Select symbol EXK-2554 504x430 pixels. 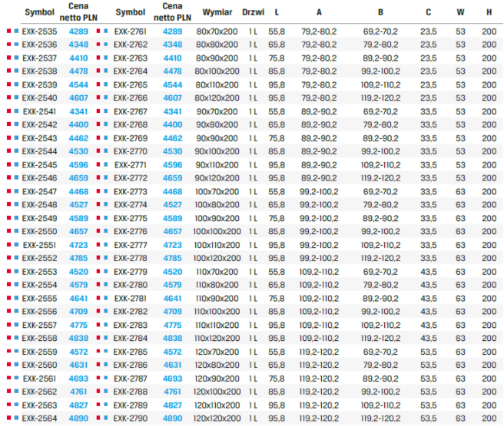[39, 285]
